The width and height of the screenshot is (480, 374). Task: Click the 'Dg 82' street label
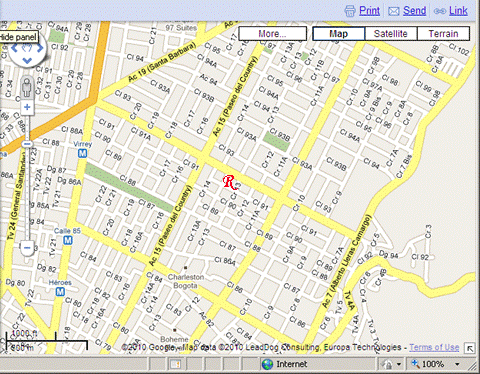[47, 268]
